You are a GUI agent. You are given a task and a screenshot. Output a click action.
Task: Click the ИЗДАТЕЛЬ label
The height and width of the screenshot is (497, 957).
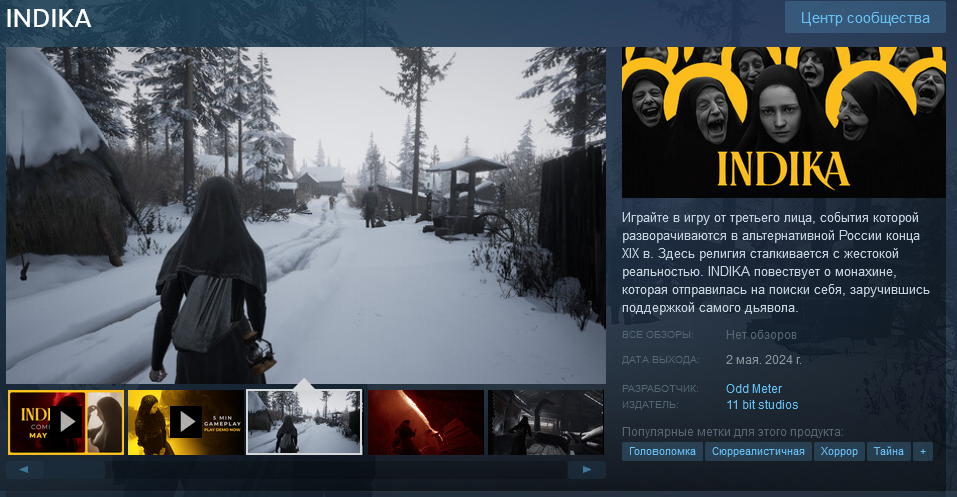tap(650, 404)
